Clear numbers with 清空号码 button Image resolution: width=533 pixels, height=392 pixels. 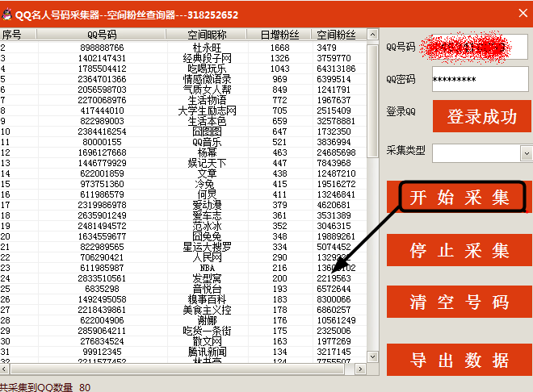point(459,302)
